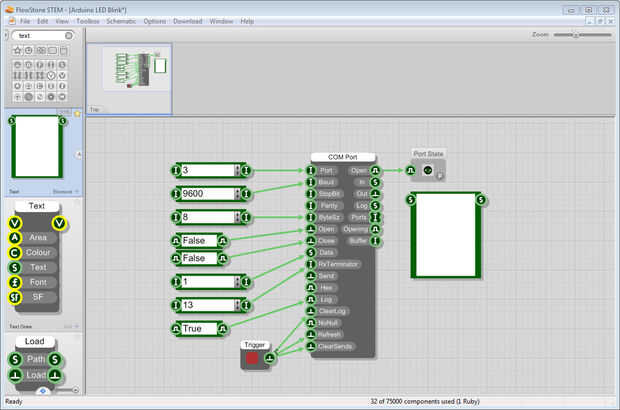Viewport: 620px width, 410px height.
Task: Toggle the True boolean box
Action: point(199,329)
